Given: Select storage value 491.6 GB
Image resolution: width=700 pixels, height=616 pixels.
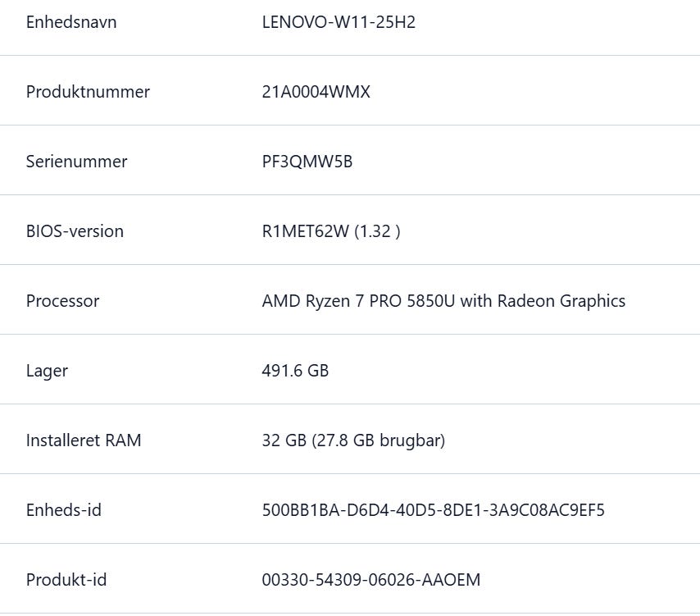Looking at the screenshot, I should [x=295, y=370].
